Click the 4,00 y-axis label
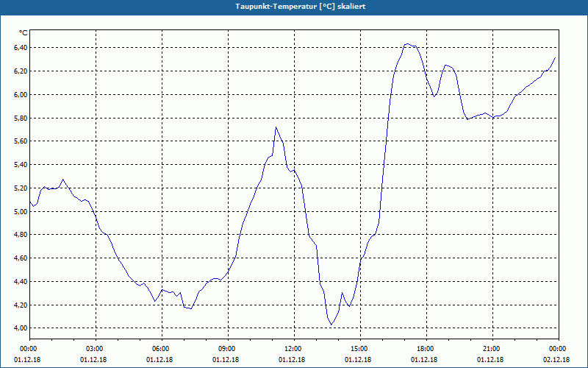The width and height of the screenshot is (588, 368). tap(21, 328)
